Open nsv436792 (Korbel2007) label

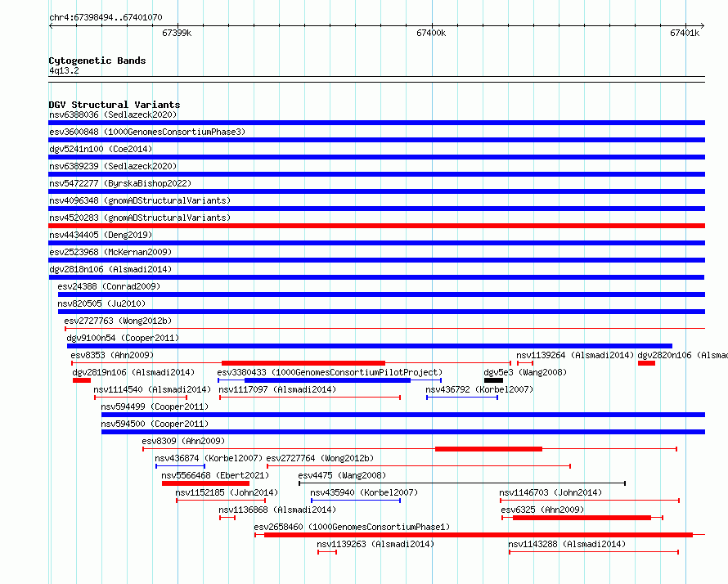click(479, 389)
